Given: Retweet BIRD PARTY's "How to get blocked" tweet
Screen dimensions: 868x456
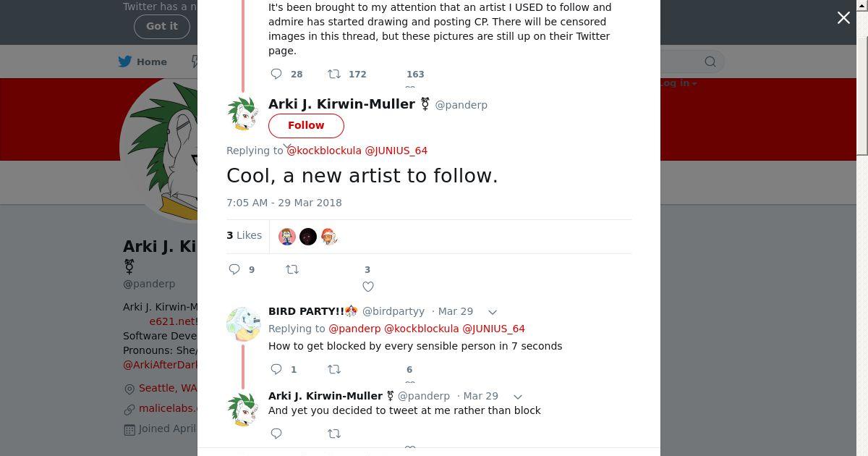Looking at the screenshot, I should point(334,369).
